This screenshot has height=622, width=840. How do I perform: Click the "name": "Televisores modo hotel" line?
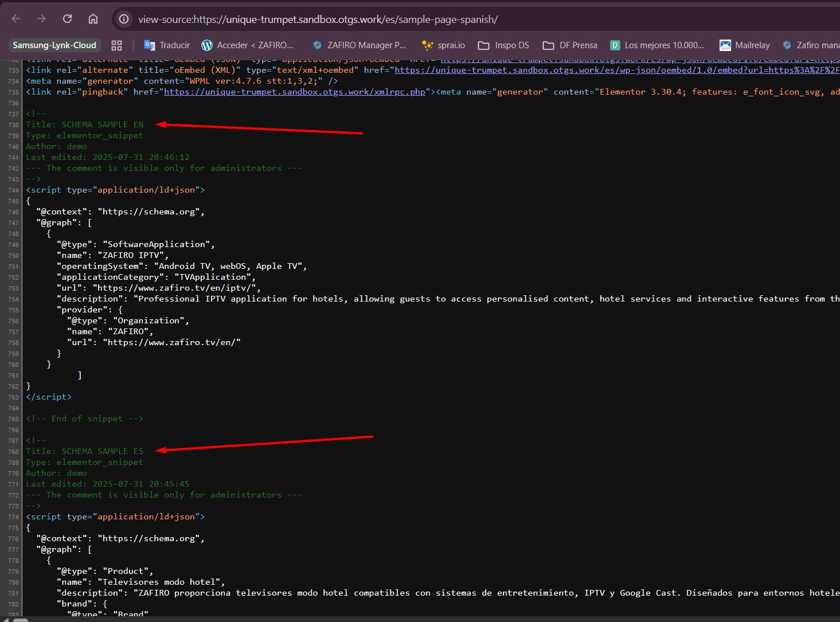(141, 582)
